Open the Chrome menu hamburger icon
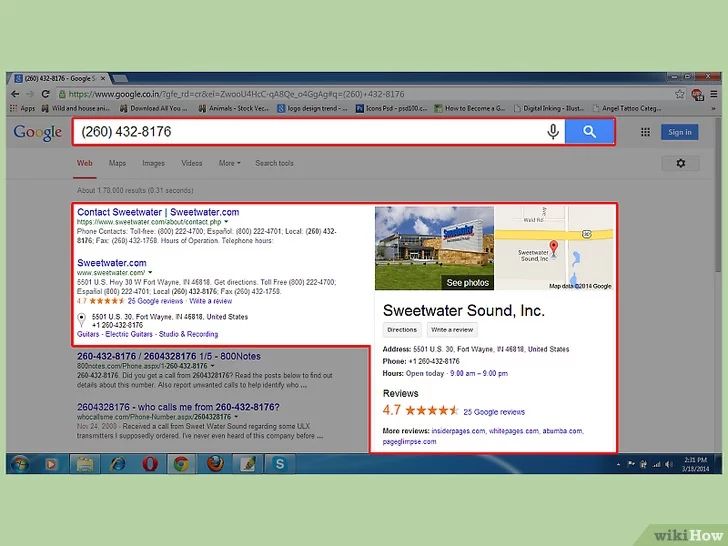The image size is (728, 546). [714, 94]
